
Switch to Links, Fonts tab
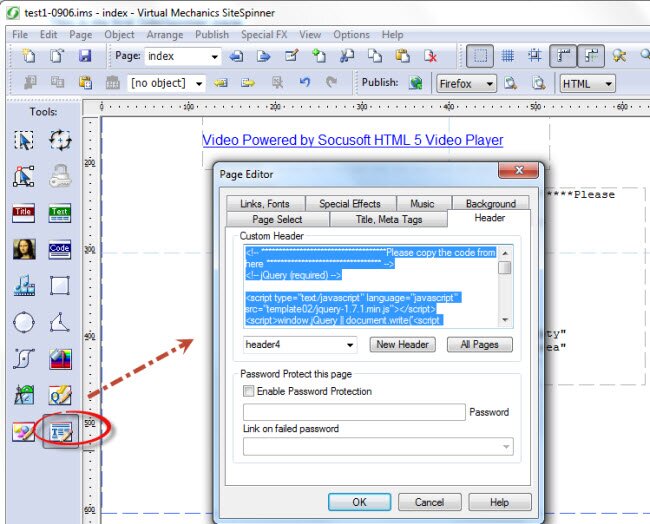click(265, 204)
